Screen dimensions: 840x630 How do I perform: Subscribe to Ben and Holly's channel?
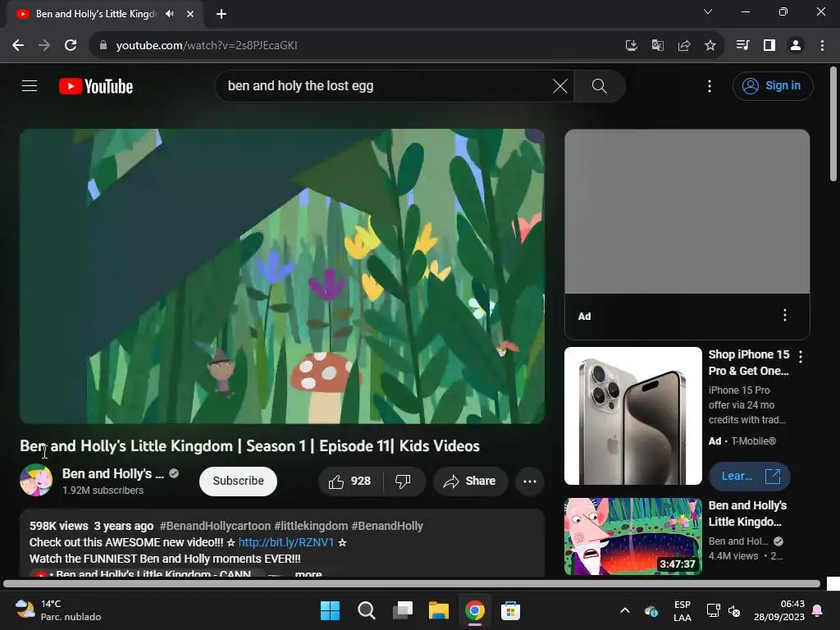(238, 481)
